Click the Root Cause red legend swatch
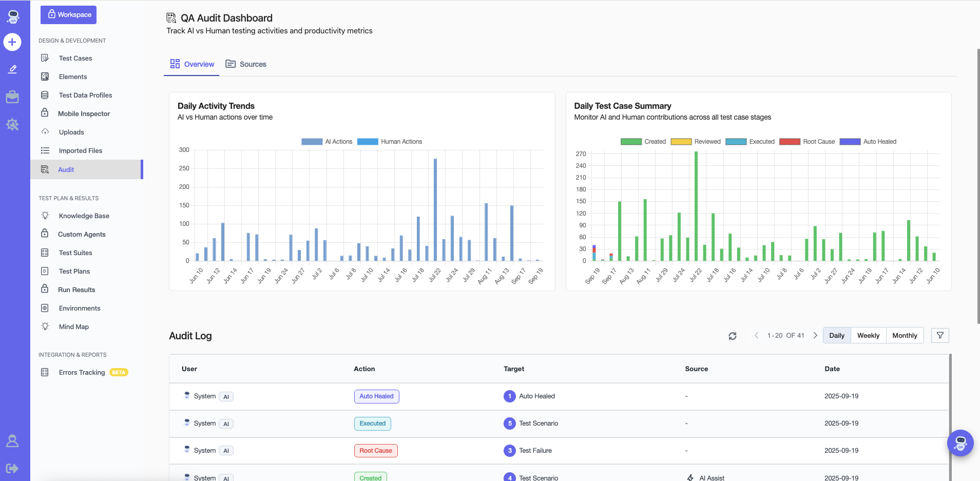Screen dimensions: 980x481 point(790,142)
